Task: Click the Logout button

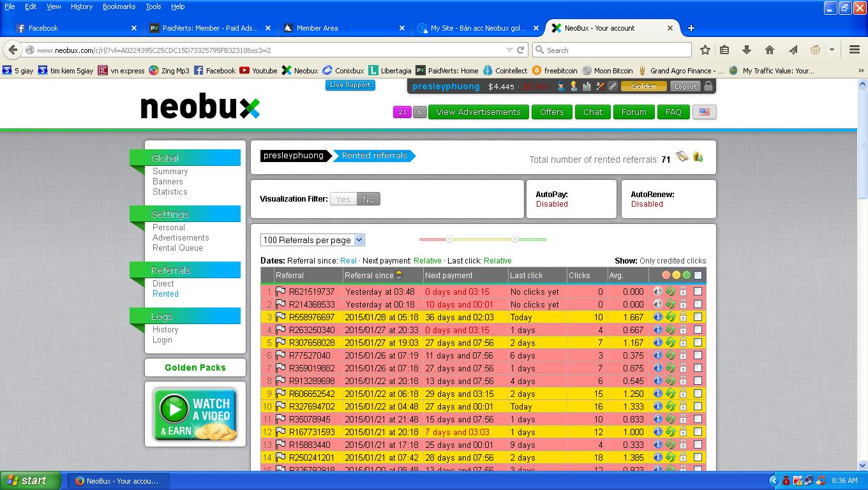Action: (685, 86)
